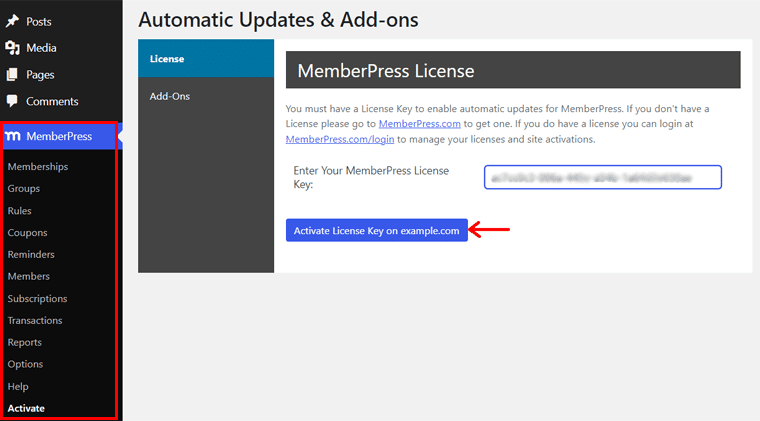Open the Members submenu item
The height and width of the screenshot is (421, 760).
(x=29, y=276)
